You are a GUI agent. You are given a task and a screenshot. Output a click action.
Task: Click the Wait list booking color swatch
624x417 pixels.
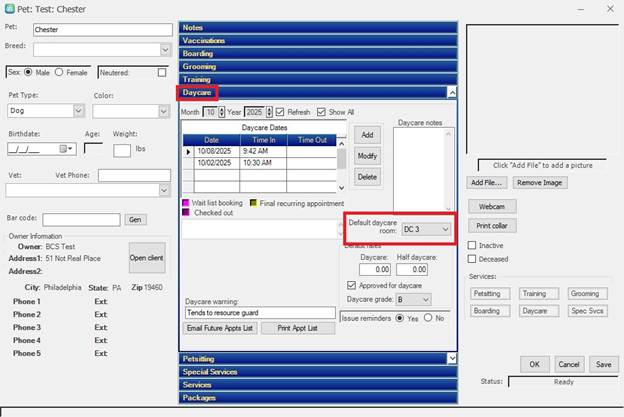(x=186, y=203)
